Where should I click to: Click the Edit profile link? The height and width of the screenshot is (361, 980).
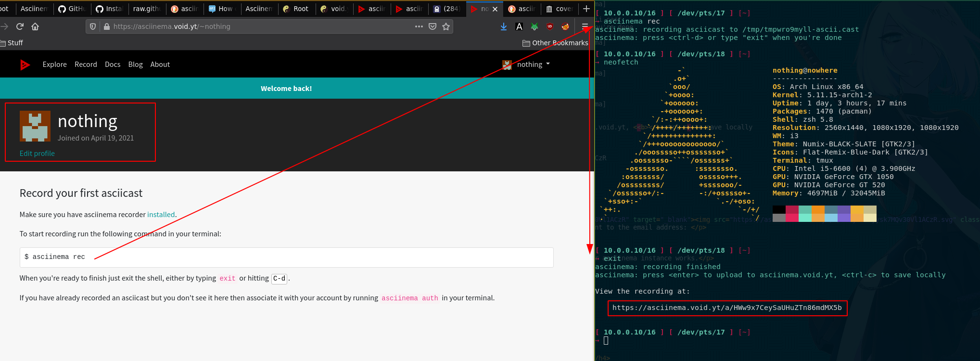click(37, 154)
